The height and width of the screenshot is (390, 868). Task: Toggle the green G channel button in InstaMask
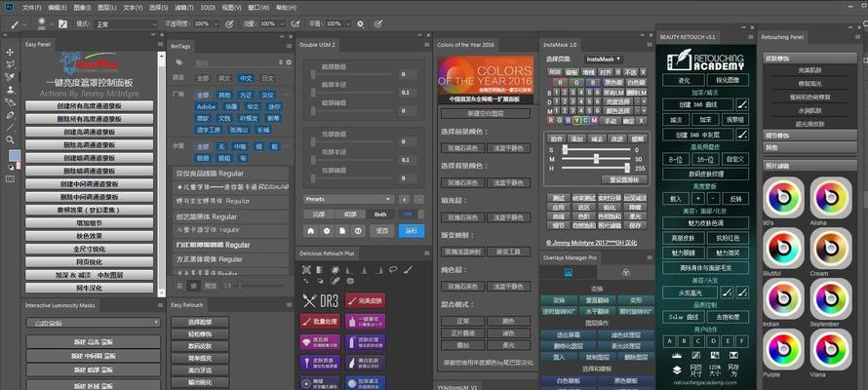click(x=576, y=82)
